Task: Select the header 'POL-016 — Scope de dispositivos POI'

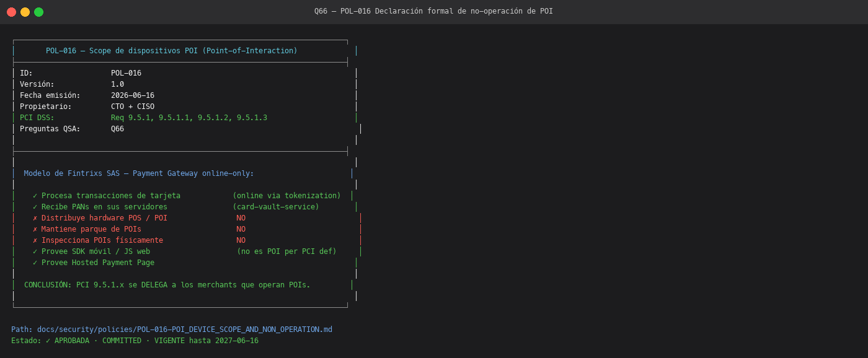Action: click(172, 51)
